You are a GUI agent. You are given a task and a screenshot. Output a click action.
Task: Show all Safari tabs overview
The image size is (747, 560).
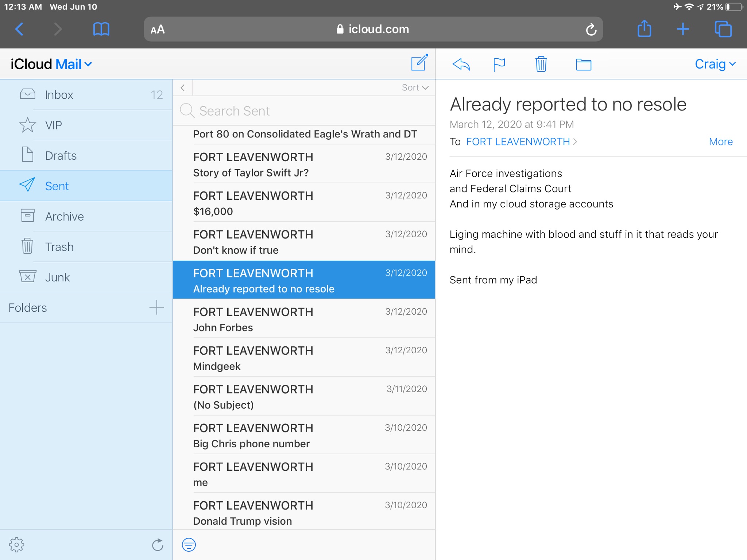click(x=723, y=29)
